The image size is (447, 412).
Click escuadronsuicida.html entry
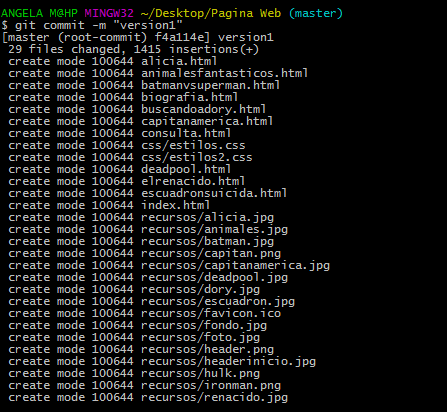click(214, 193)
